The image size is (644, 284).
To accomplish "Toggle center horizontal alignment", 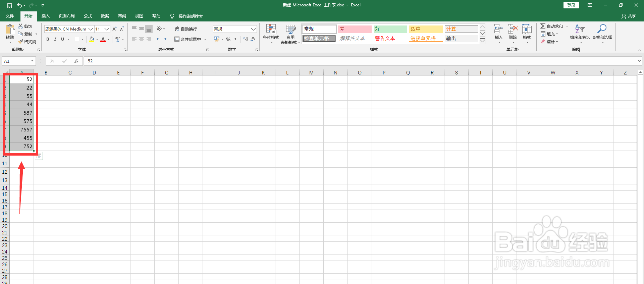I will (x=142, y=39).
